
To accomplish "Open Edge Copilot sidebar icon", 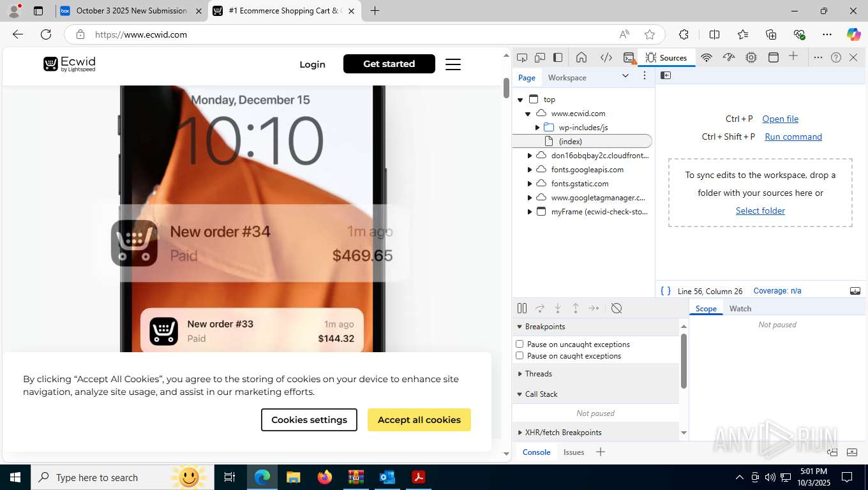I will coord(853,34).
